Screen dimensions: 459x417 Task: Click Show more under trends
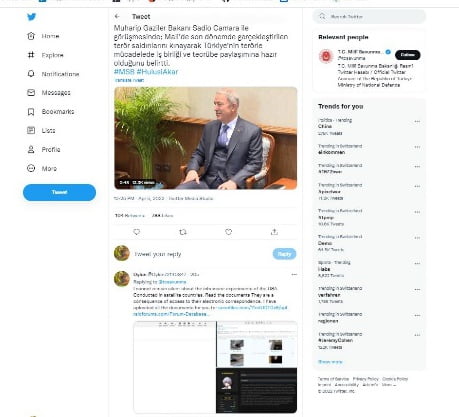[330, 362]
